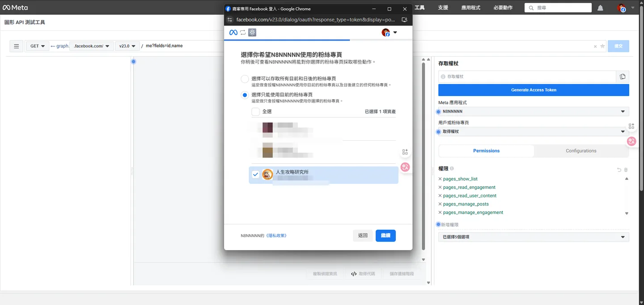Screen dimensions: 644x305
Task: Click the profile avatar in the Meta top bar
Action: tap(622, 8)
